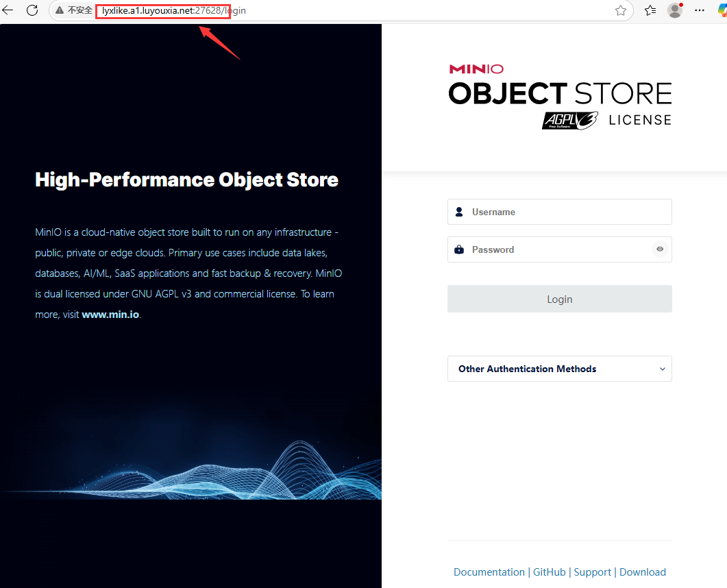The height and width of the screenshot is (588, 727).
Task: Expand Other Authentication Methods dropdown
Action: (x=560, y=369)
